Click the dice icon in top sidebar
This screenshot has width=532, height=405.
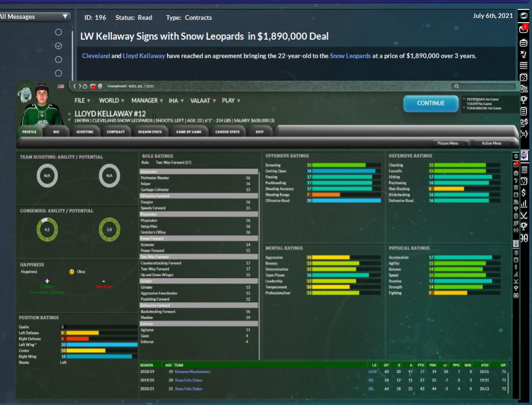point(523,77)
